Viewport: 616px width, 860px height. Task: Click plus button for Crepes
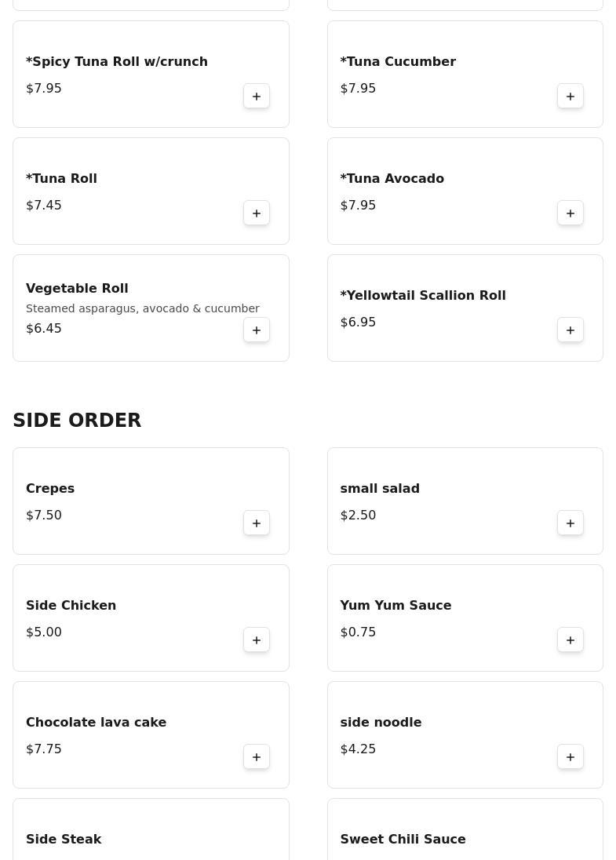[x=257, y=523]
